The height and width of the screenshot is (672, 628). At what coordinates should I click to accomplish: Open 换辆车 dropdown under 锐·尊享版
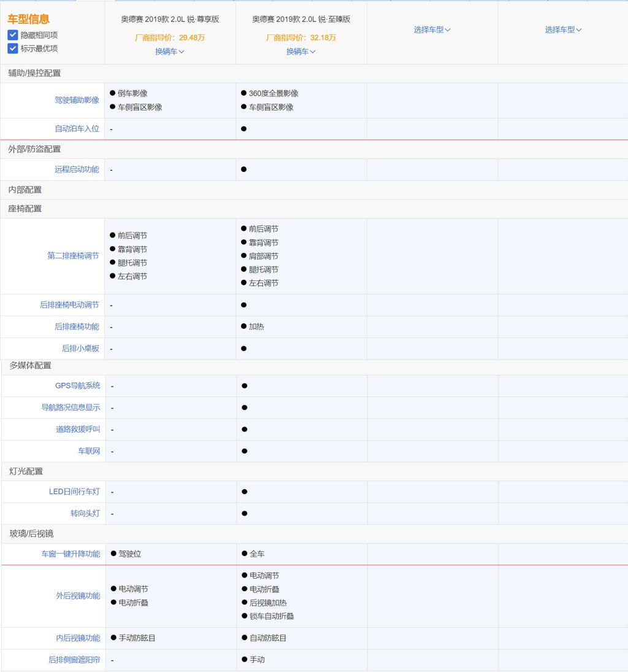[170, 52]
